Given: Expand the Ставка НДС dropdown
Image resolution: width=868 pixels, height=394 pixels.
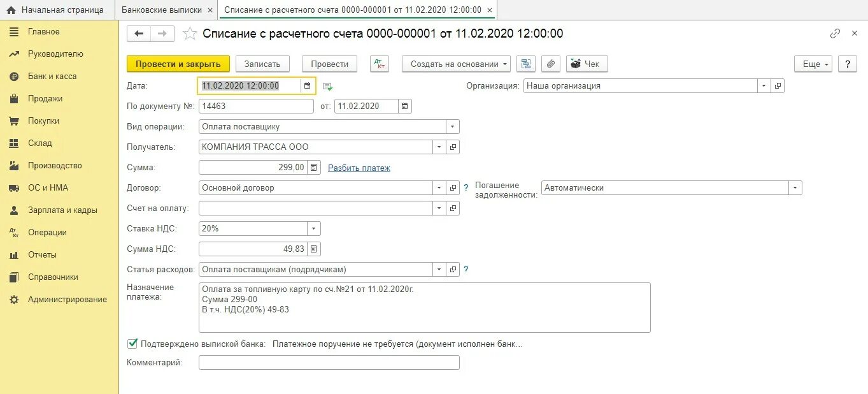Looking at the screenshot, I should point(314,228).
